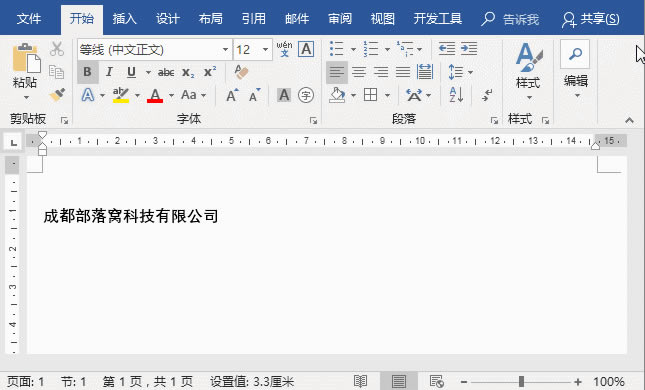
Task: Open the 字体 font dialog launcher
Action: (313, 120)
